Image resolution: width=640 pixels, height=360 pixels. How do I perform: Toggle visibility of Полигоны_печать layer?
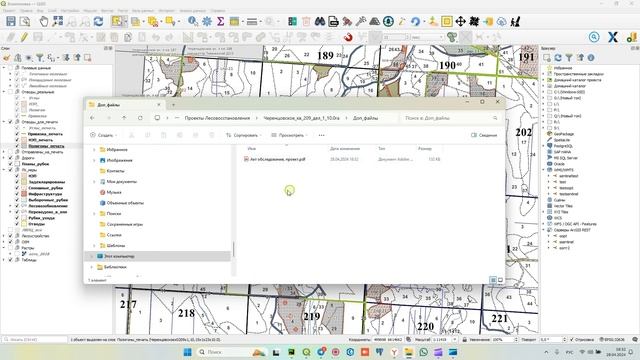17,146
